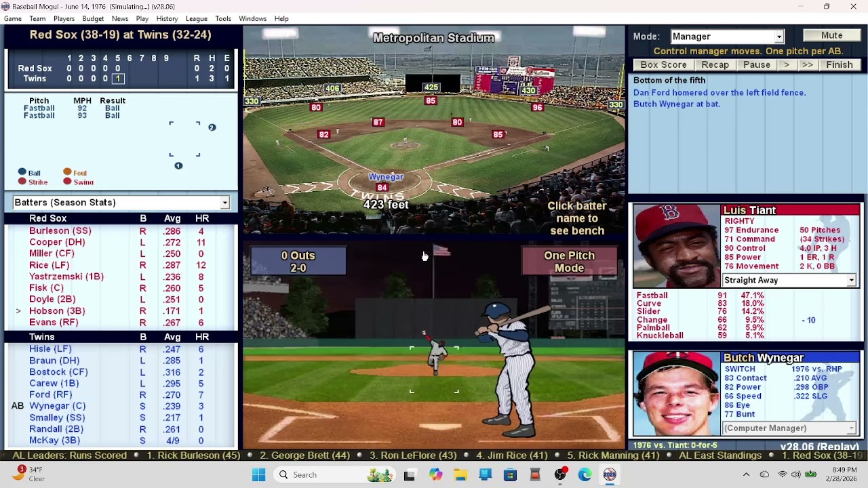Click Luis Tiant's pitcher portrait

(676, 246)
